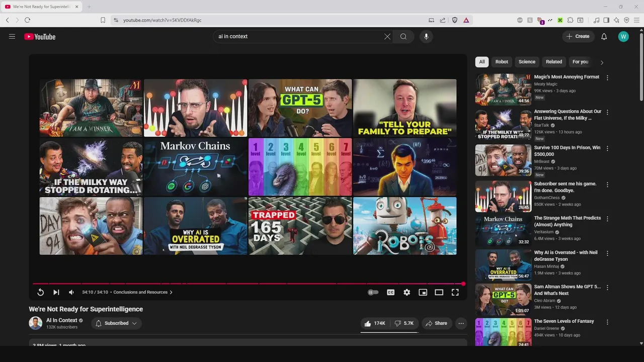Open options for The Seven Levels of Fantasy
The height and width of the screenshot is (362, 644).
607,322
